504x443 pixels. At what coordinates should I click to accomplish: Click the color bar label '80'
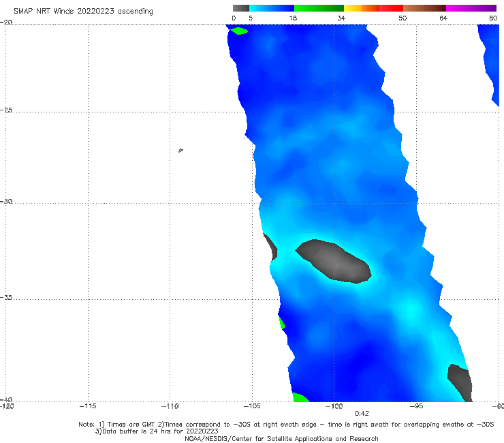pos(493,18)
